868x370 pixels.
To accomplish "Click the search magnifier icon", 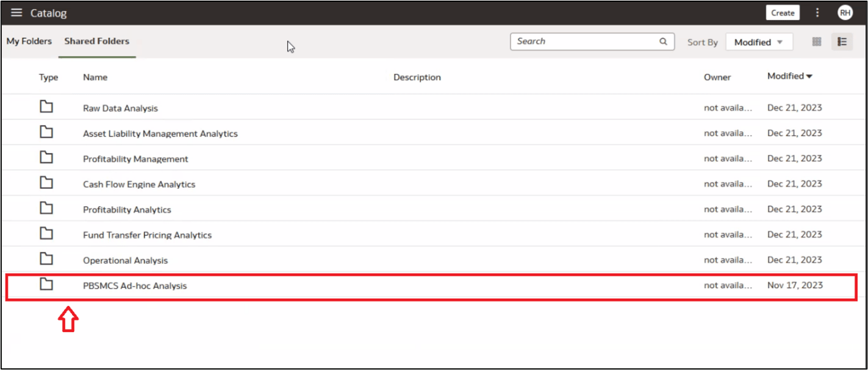I will (662, 41).
